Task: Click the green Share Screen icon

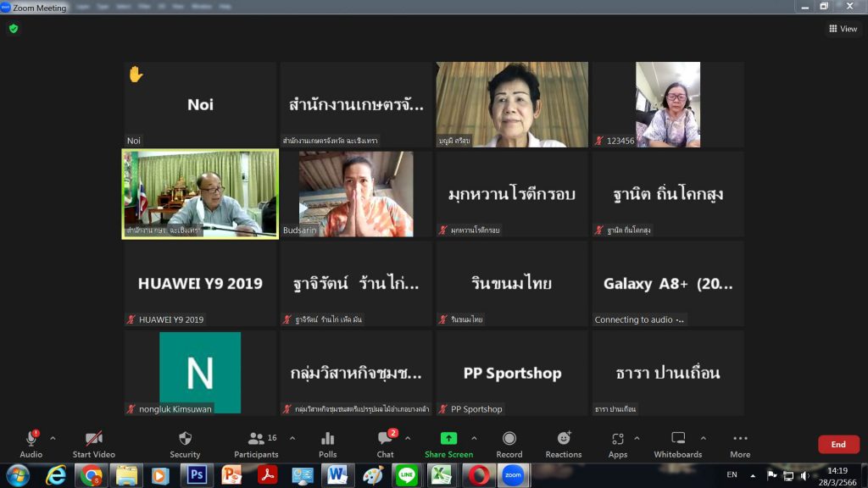Action: click(448, 439)
